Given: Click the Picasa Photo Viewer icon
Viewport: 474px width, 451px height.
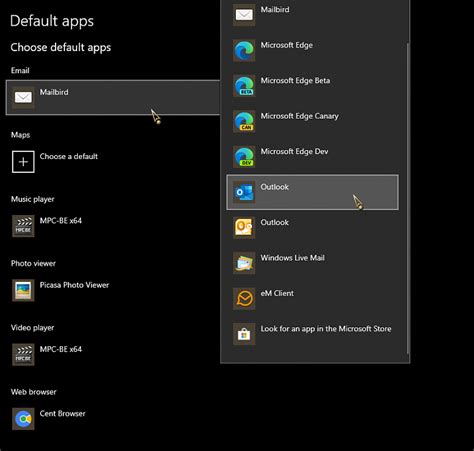Looking at the screenshot, I should click(23, 290).
